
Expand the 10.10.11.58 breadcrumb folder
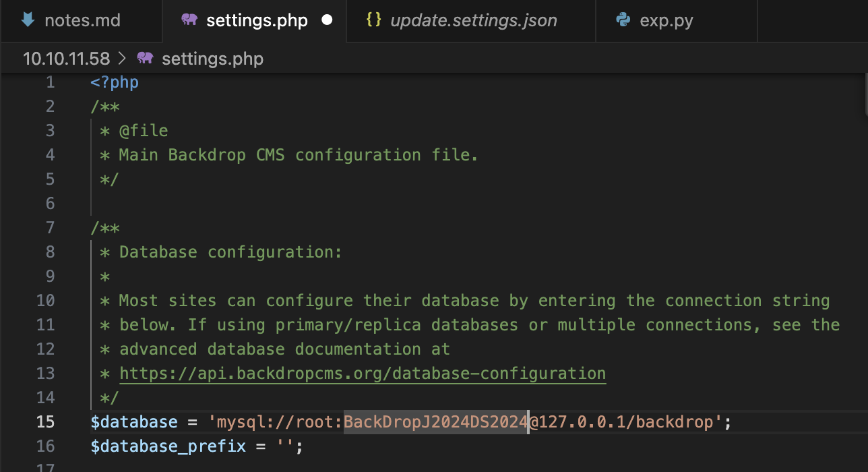tap(66, 59)
